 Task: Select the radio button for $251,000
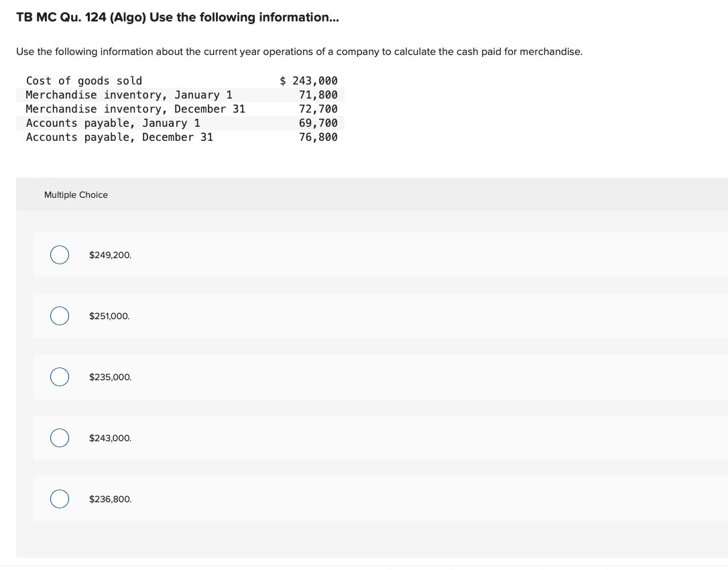59,316
